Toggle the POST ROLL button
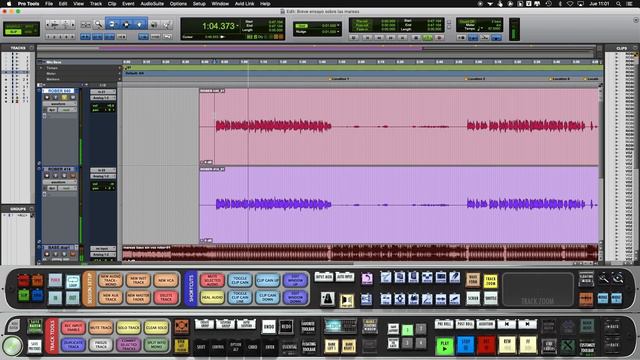This screenshot has width=640, height=360. click(x=465, y=324)
